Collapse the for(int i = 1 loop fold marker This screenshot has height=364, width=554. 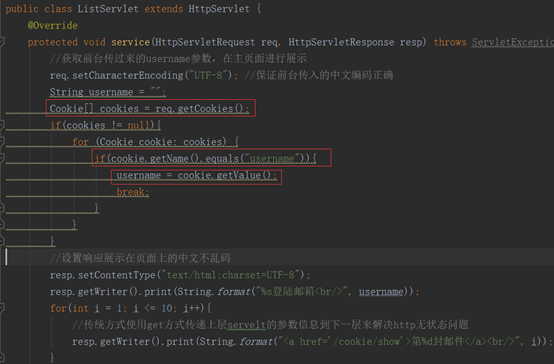(2, 308)
